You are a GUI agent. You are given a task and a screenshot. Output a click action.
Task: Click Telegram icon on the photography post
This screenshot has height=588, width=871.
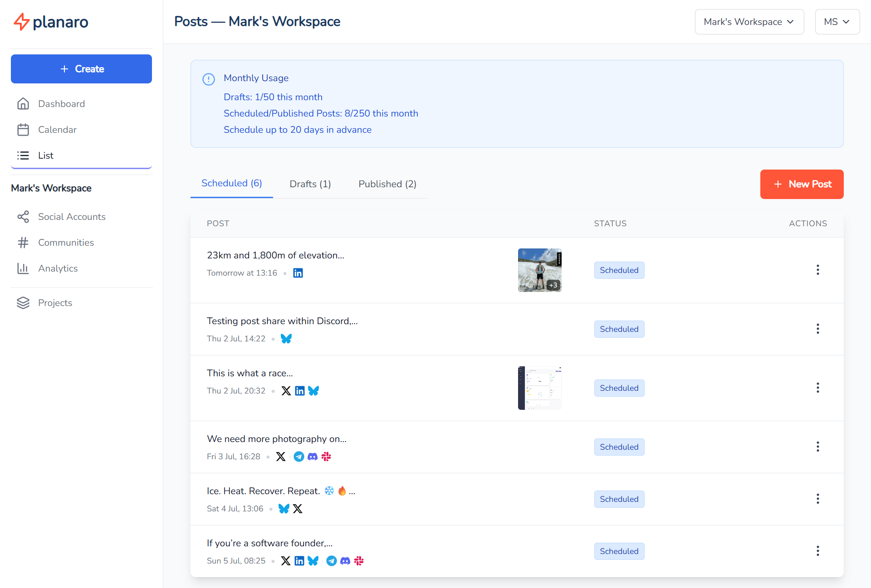tap(299, 457)
